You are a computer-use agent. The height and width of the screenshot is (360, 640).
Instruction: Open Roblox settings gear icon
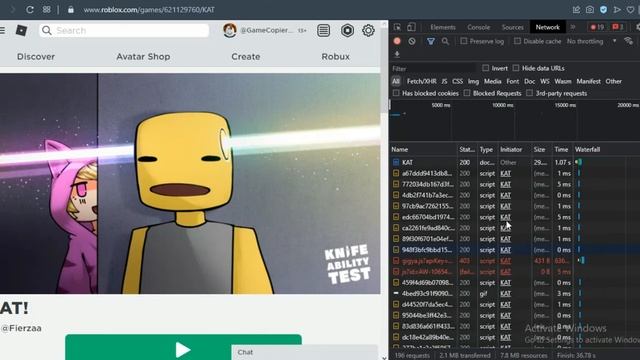368,30
